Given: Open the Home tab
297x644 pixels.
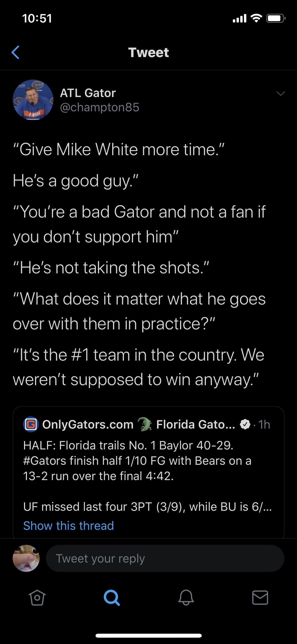Looking at the screenshot, I should click(37, 597).
